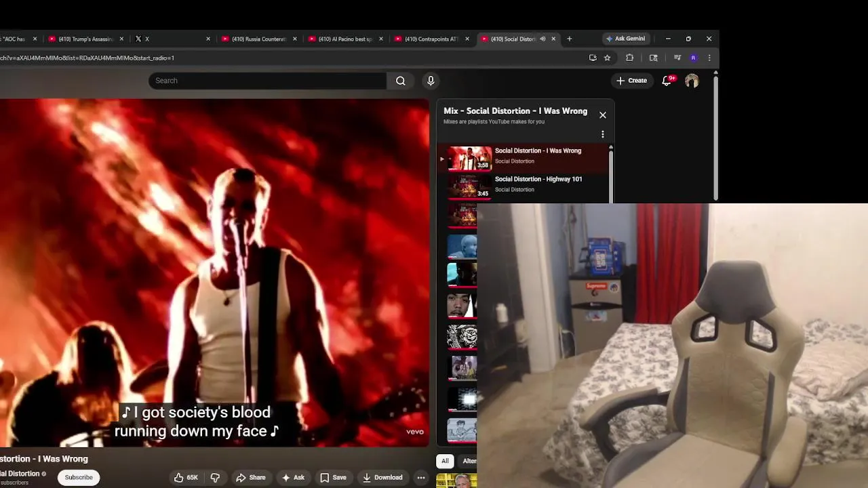
Task: Click the Mix - Social Distortion - I Was Wrong heading
Action: pyautogui.click(x=515, y=110)
